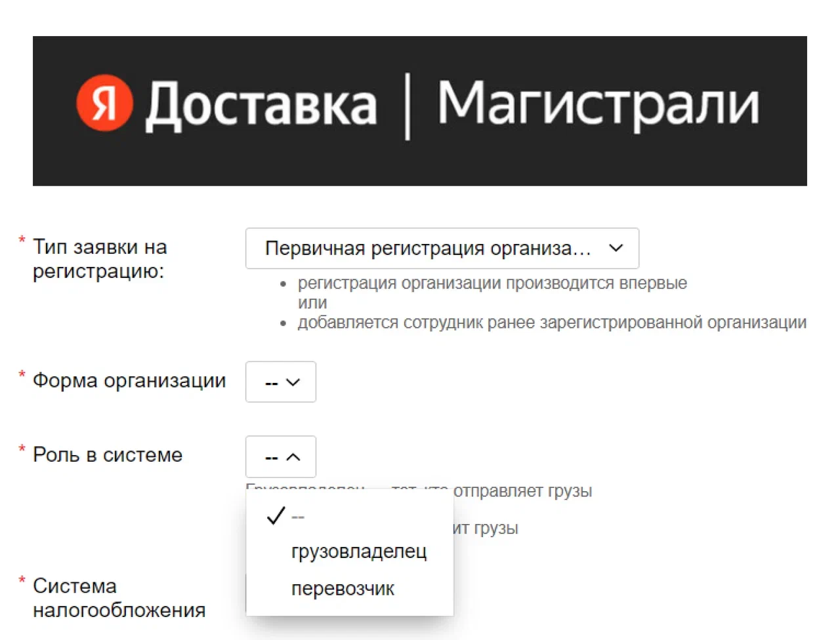Image resolution: width=840 pixels, height=640 pixels.
Task: Click the vertical divider in the banner
Action: coord(408,106)
